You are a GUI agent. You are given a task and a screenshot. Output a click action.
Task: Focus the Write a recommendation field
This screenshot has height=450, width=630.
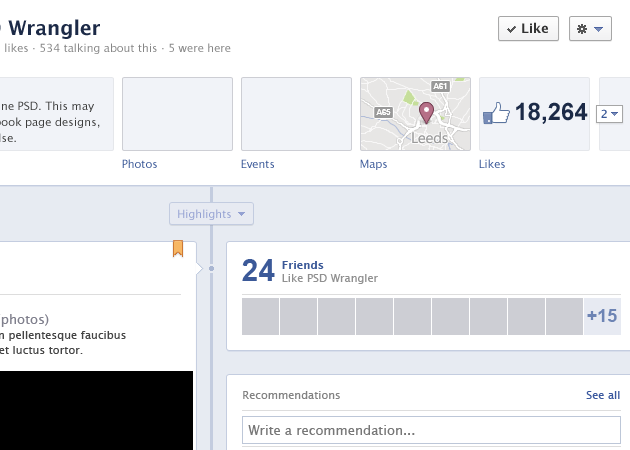click(431, 430)
